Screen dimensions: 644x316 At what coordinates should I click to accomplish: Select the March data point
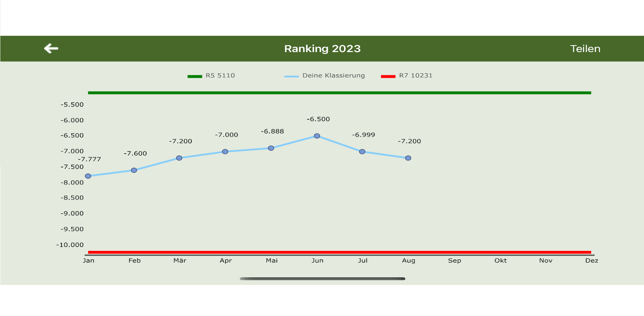(x=179, y=158)
